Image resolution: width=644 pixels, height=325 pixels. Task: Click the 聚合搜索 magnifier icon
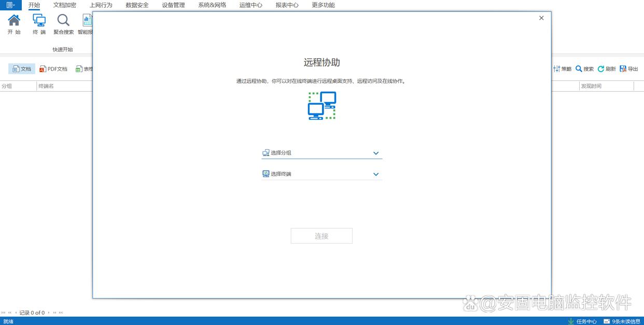click(x=63, y=21)
